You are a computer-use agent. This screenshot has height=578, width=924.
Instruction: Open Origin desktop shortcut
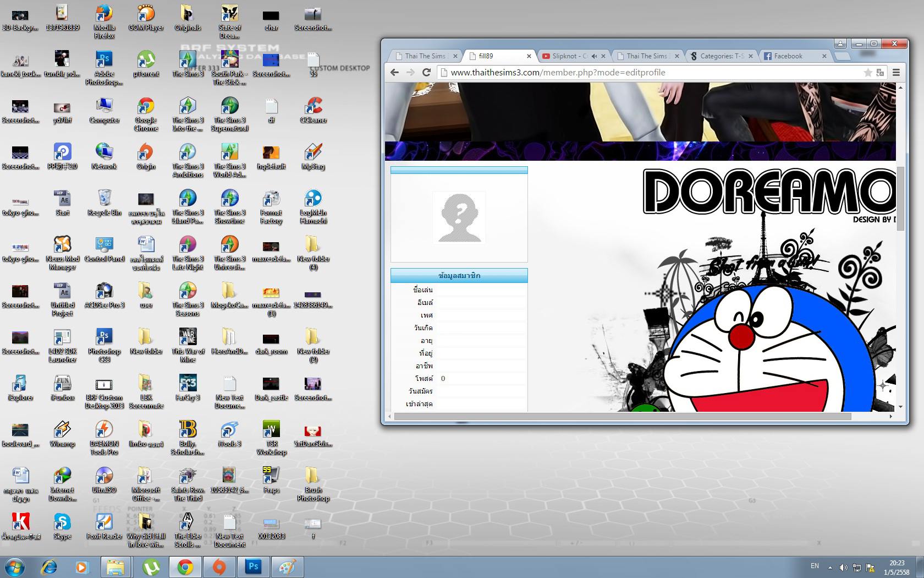[x=146, y=157]
